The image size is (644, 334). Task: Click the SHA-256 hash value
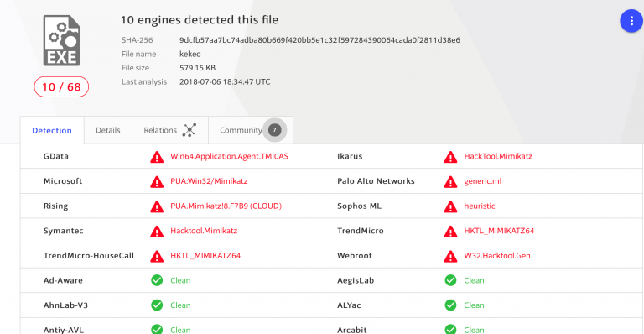(x=319, y=40)
